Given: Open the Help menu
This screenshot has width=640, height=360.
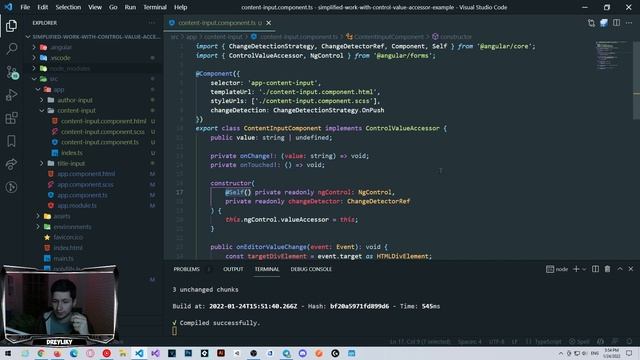Looking at the screenshot, I should 180,7.
